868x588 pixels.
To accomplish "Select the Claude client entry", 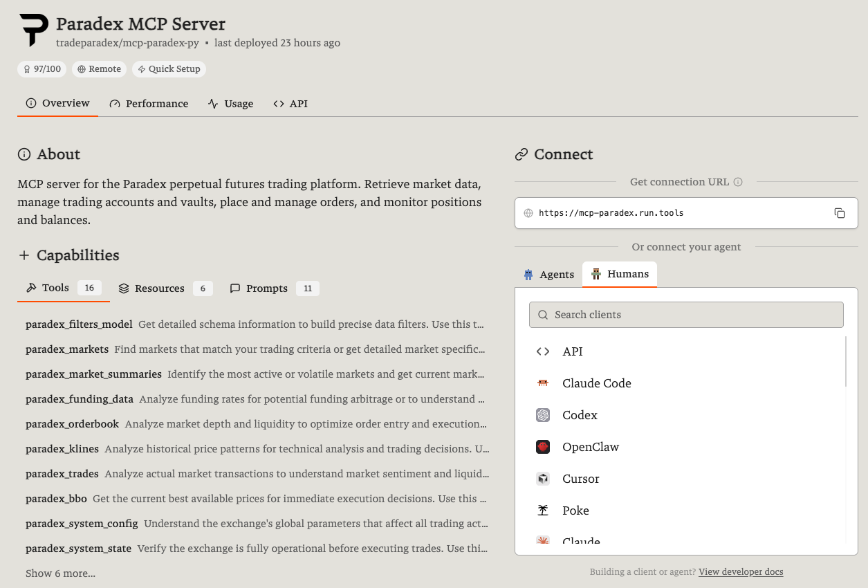I will tap(580, 540).
